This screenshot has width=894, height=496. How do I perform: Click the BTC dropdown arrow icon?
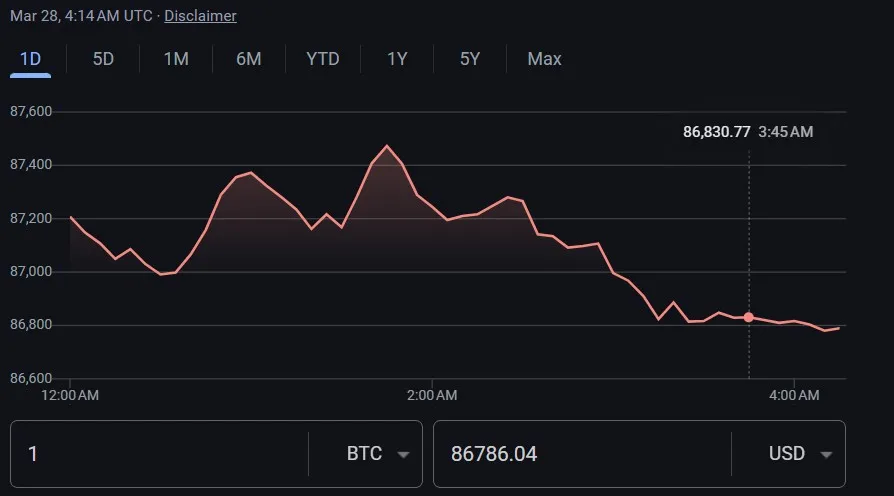click(403, 455)
